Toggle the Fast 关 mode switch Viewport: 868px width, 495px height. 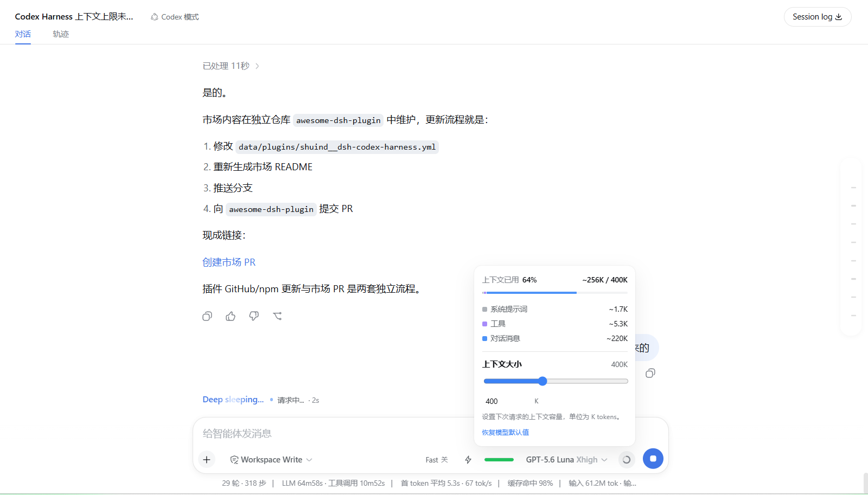(437, 460)
